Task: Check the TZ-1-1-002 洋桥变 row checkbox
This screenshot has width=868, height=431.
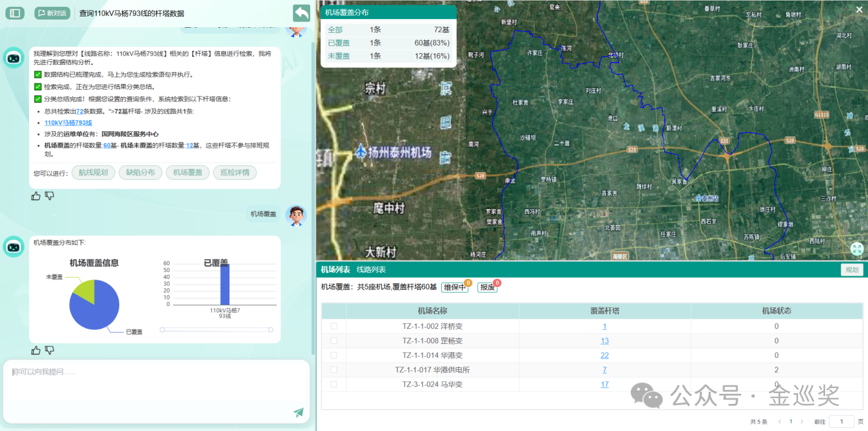Action: pos(334,326)
